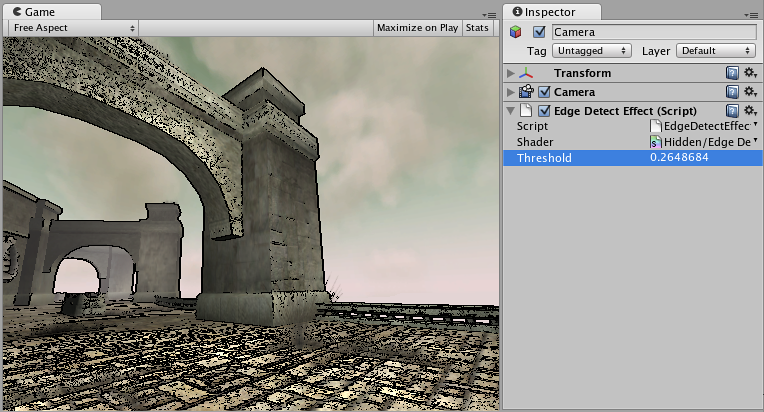
Task: Open the Free Aspect dropdown
Action: (x=74, y=28)
